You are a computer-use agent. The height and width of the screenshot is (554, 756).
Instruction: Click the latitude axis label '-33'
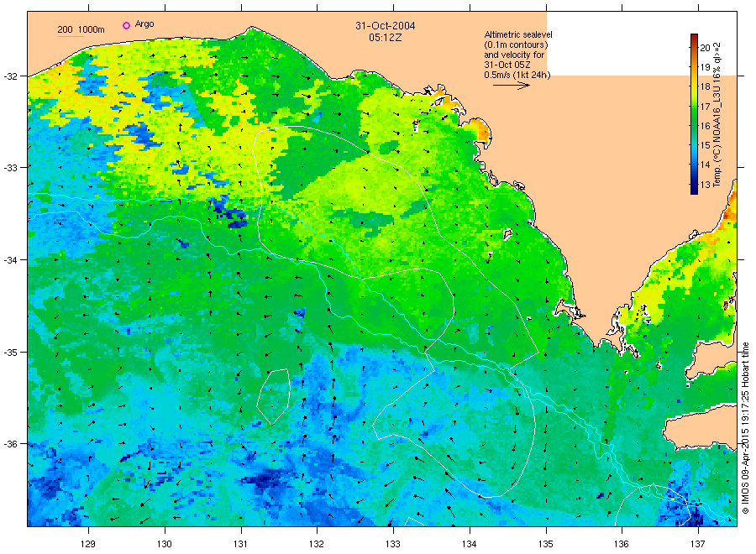(10, 168)
